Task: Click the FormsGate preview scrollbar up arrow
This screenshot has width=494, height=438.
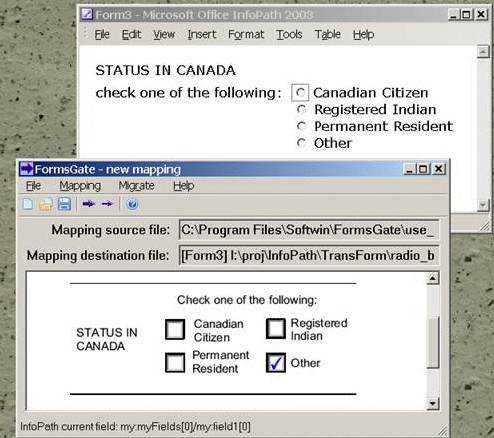Action: [433, 279]
